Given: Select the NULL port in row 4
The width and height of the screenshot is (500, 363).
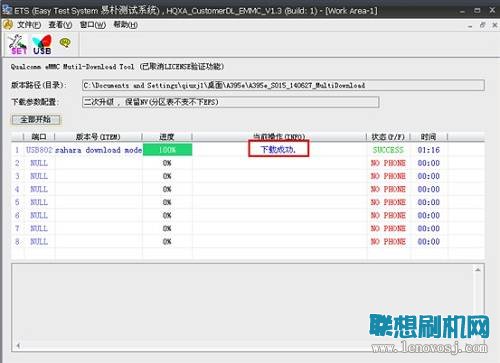Looking at the screenshot, I should click(39, 189).
